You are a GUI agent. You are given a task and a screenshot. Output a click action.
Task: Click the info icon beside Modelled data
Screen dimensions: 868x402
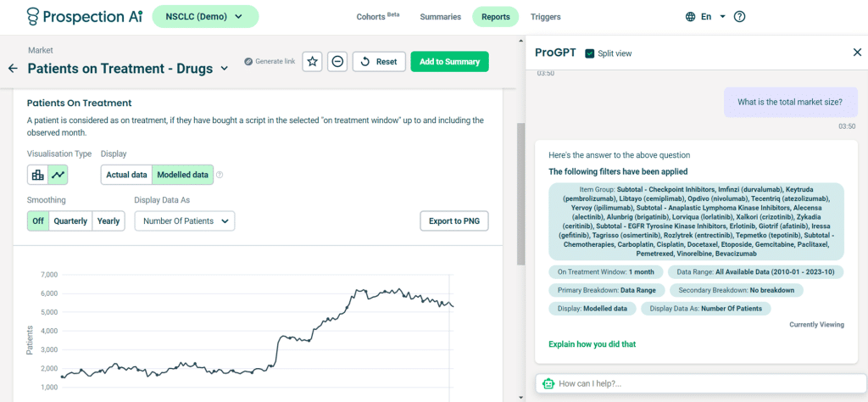tap(220, 175)
